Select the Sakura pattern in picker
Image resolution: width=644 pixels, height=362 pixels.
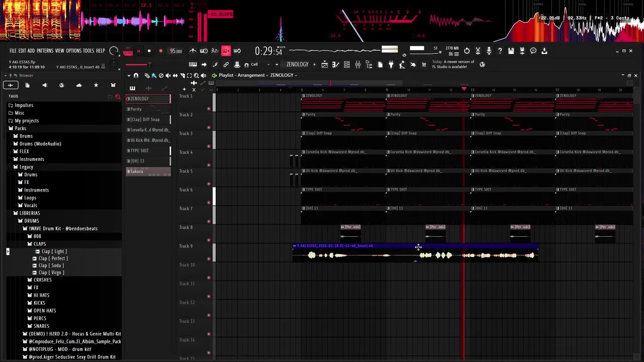tap(148, 171)
